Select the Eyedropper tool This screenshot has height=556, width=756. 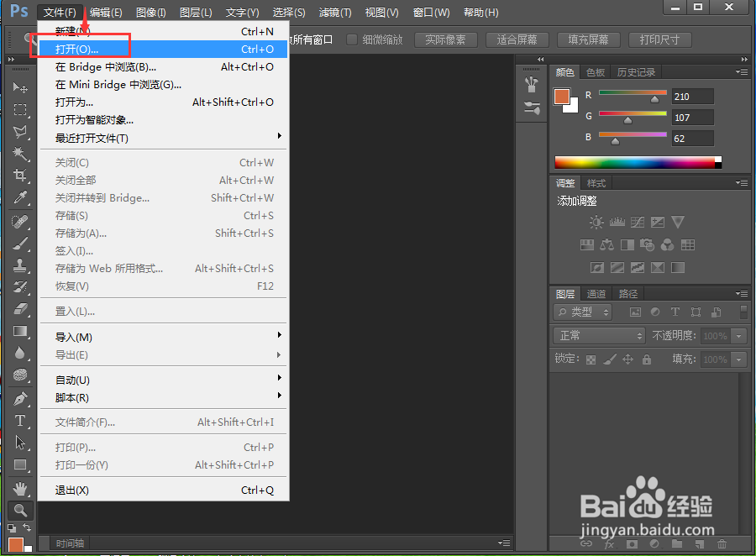(x=20, y=197)
